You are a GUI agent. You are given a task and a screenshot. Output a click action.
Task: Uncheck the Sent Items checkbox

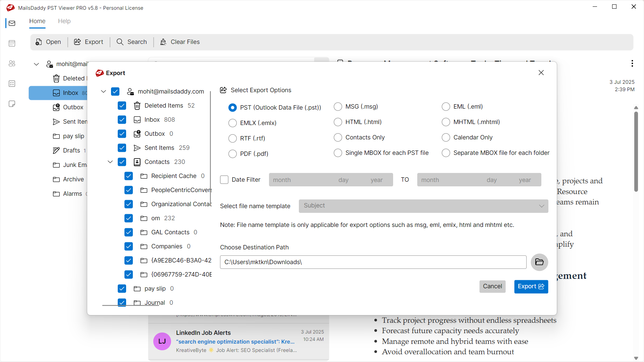point(122,148)
